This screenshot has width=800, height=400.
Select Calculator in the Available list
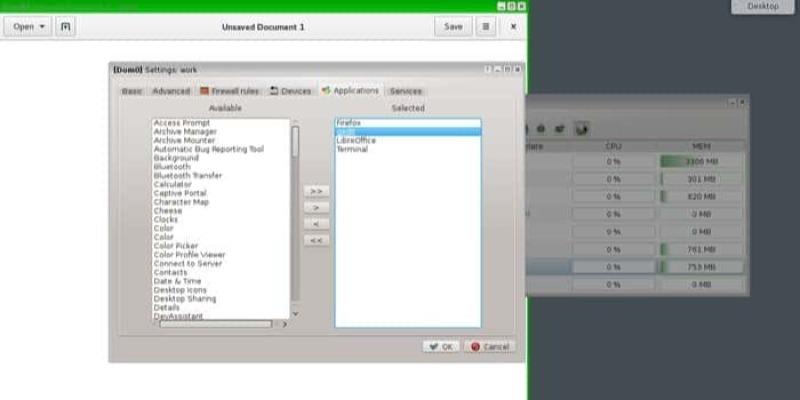pyautogui.click(x=173, y=184)
